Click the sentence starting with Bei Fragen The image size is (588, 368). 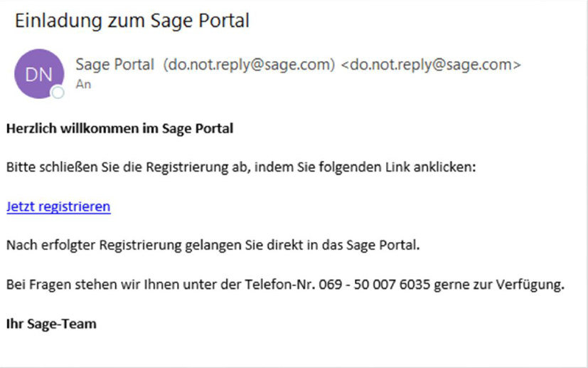(284, 285)
